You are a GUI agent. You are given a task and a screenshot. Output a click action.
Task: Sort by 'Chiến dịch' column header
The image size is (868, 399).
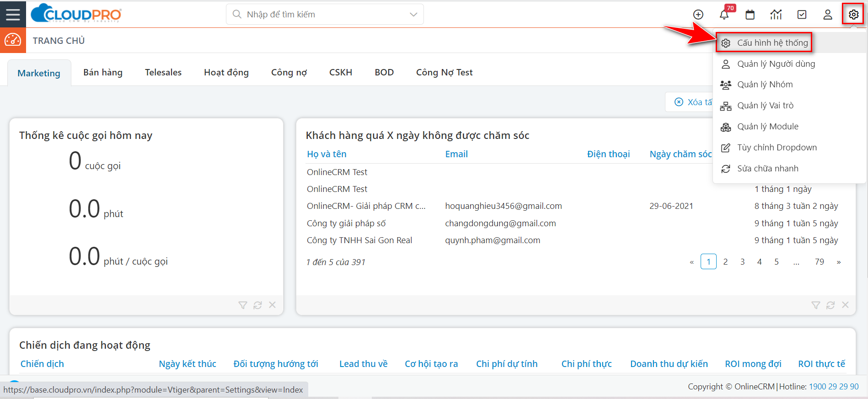click(42, 364)
